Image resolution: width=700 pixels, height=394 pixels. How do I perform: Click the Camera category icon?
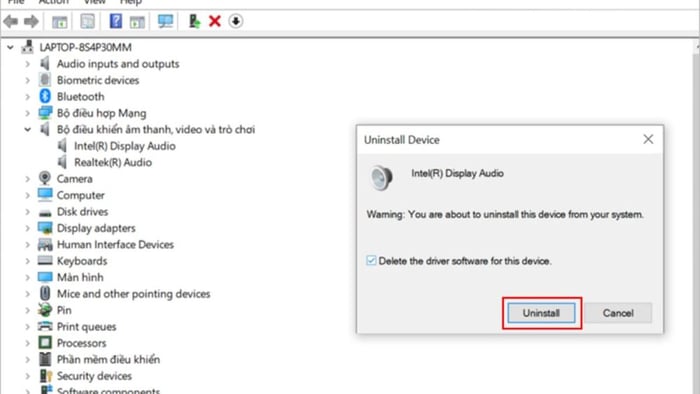[45, 178]
